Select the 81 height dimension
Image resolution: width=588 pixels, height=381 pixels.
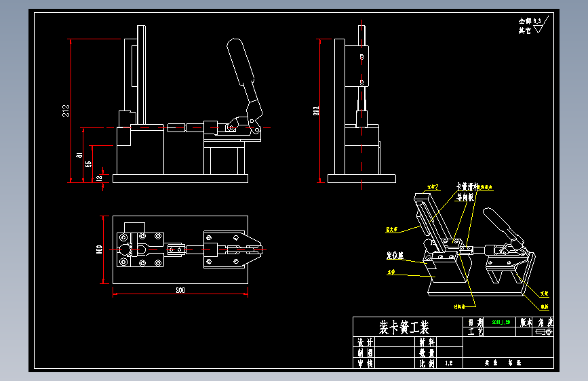[x=79, y=155]
